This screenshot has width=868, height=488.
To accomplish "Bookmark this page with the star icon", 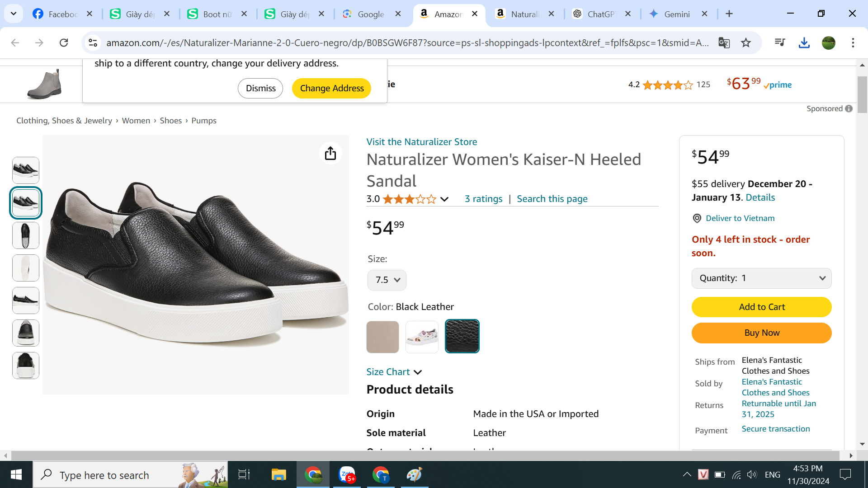I will (x=746, y=43).
